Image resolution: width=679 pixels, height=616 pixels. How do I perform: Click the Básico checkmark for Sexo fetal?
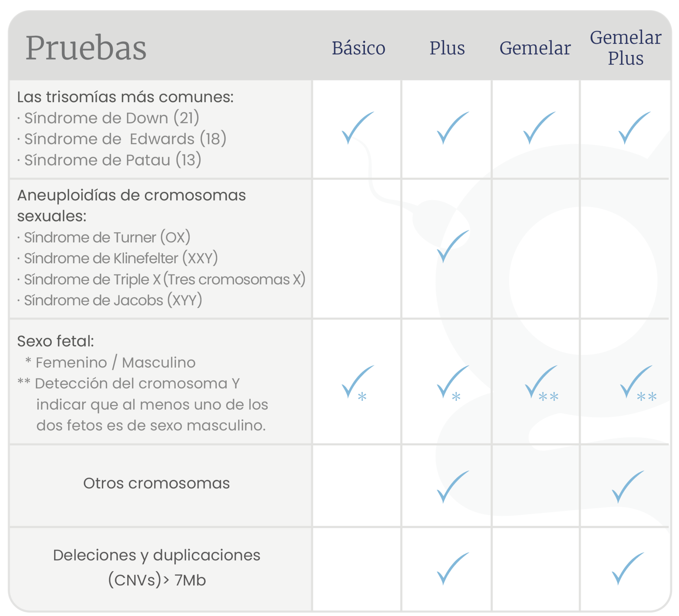[357, 382]
